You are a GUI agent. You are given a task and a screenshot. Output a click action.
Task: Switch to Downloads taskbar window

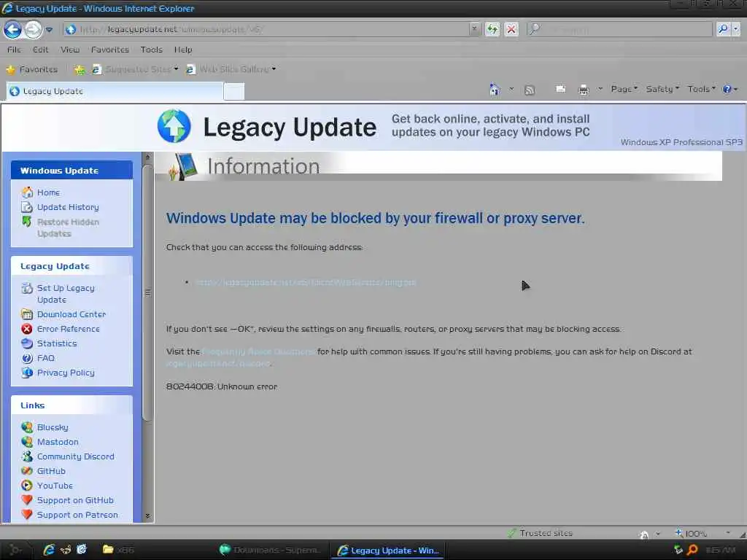271,550
